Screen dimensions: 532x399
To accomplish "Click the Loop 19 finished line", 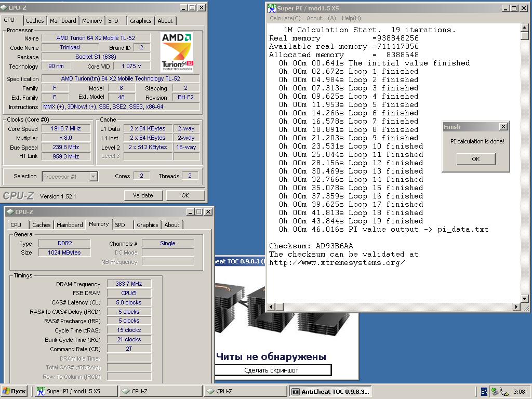I will click(351, 221).
